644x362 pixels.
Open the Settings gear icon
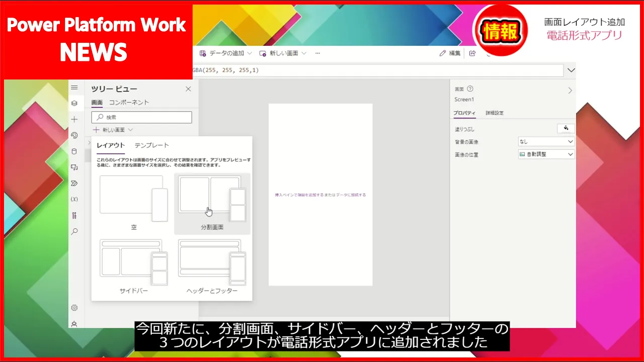point(74,308)
